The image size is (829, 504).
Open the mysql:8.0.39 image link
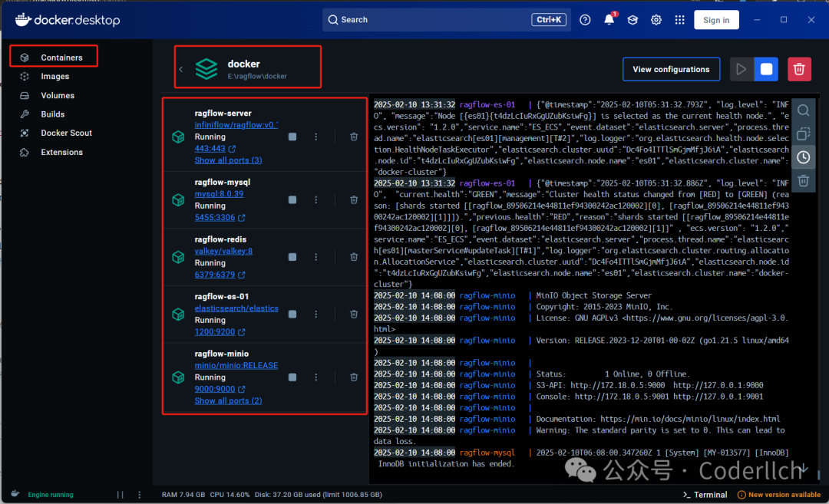[x=219, y=194]
